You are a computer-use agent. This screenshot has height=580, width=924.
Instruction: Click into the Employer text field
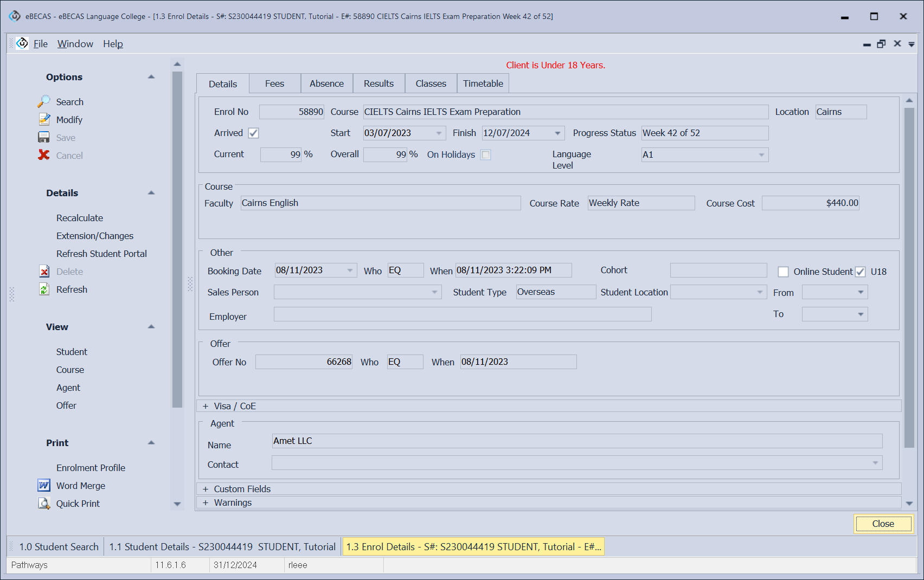pos(462,314)
